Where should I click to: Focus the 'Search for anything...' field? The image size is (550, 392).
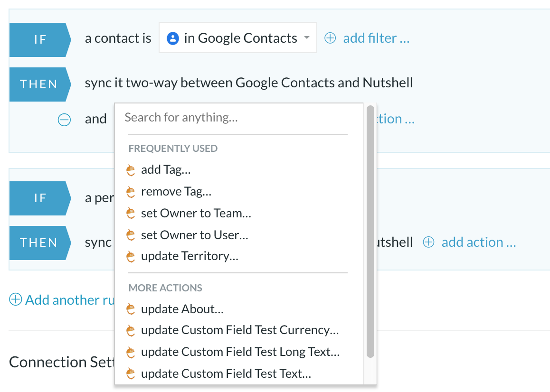coord(238,118)
